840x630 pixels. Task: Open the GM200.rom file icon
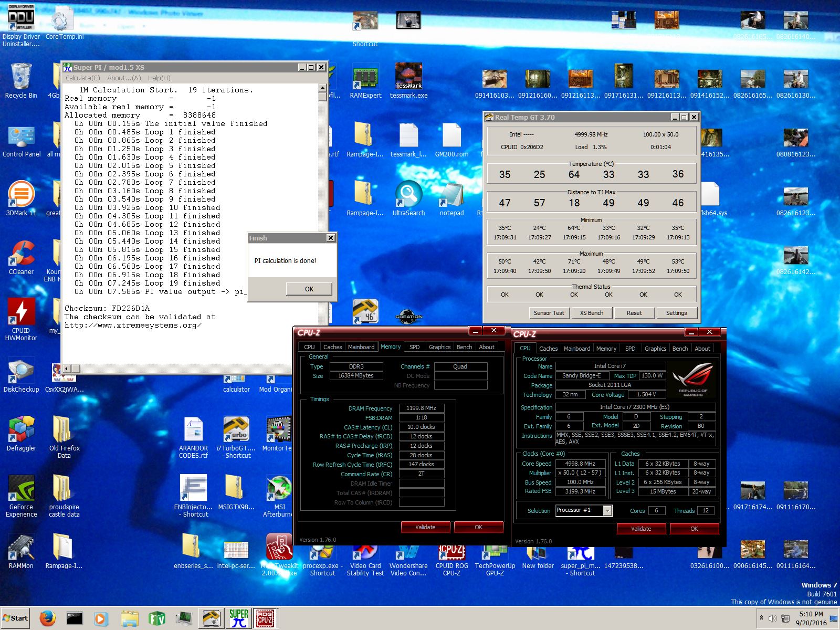coord(451,139)
